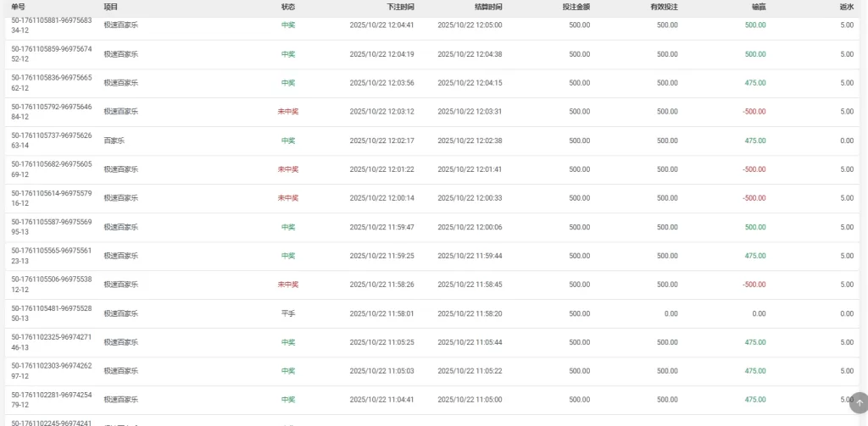Click bet time 2025/10/22 11:05:25

point(381,342)
